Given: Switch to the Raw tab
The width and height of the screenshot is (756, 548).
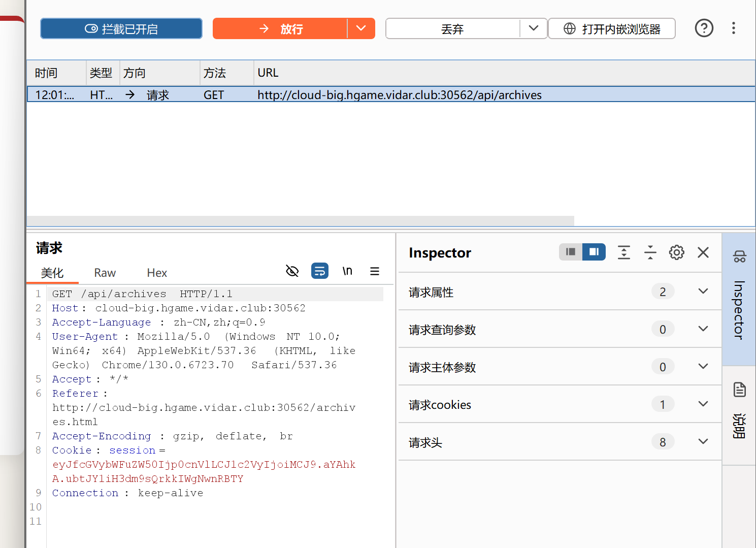Looking at the screenshot, I should tap(105, 273).
